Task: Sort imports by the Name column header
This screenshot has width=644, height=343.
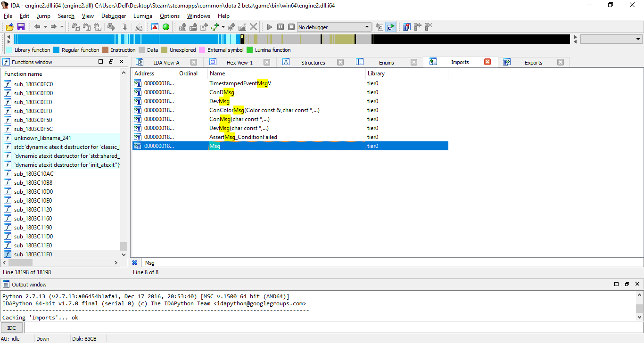Action: pos(286,73)
